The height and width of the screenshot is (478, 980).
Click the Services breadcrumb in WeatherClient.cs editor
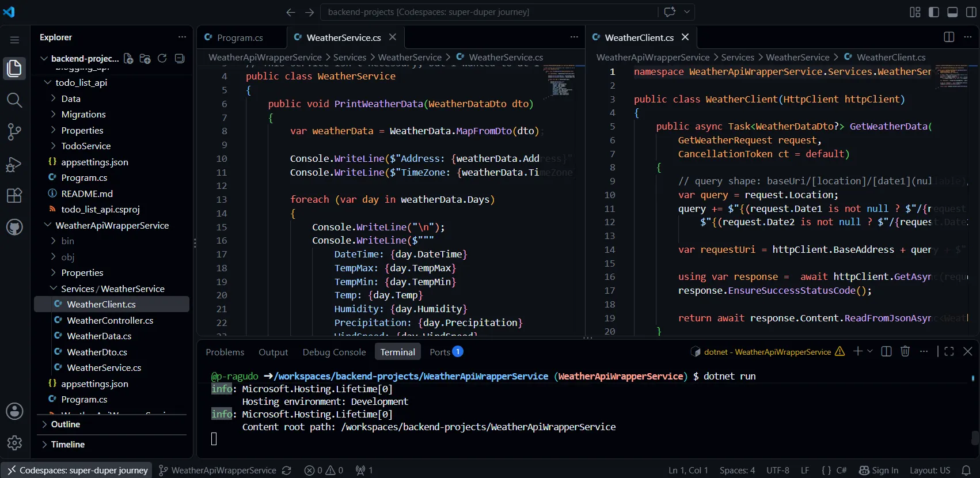738,57
